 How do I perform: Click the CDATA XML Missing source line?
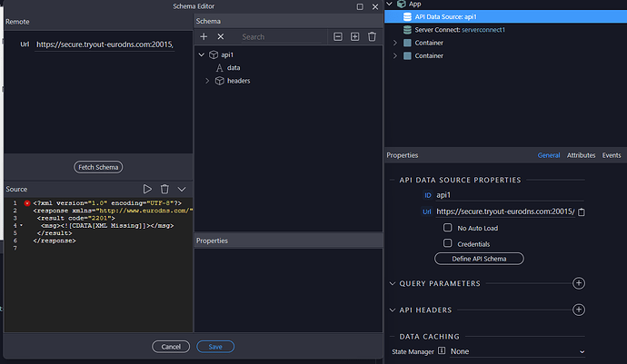click(107, 226)
